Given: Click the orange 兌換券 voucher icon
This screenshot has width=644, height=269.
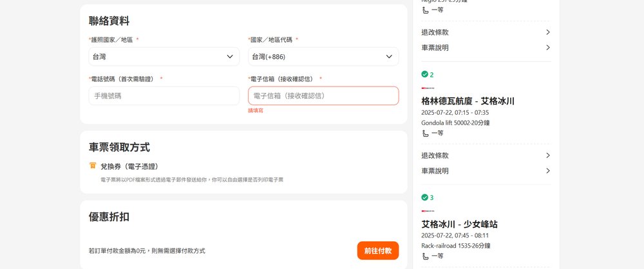Looking at the screenshot, I should pos(93,166).
